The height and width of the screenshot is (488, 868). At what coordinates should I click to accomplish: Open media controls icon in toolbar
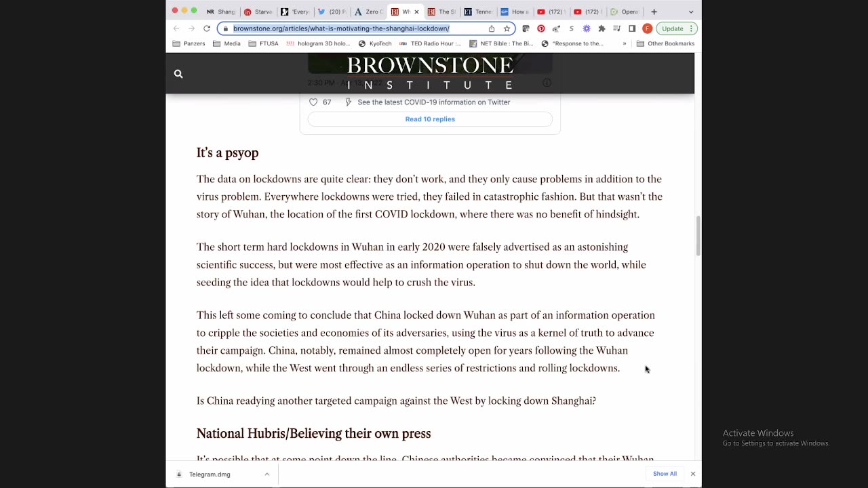[x=616, y=28]
